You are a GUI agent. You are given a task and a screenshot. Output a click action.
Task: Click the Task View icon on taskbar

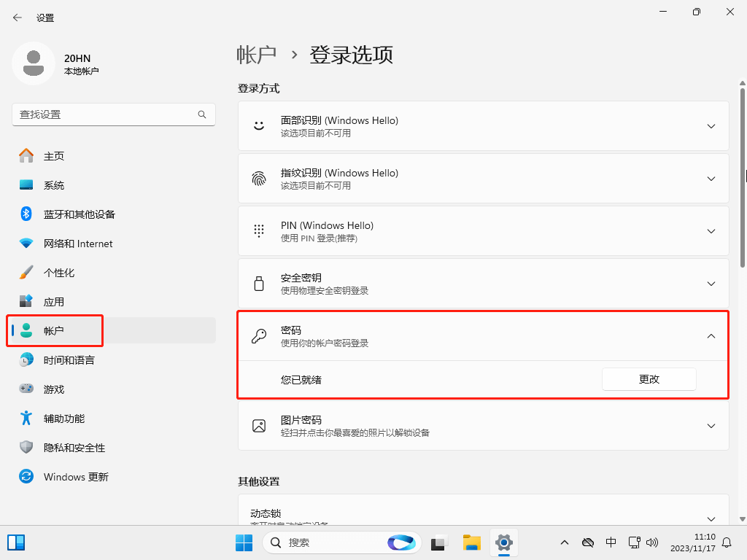tap(439, 542)
